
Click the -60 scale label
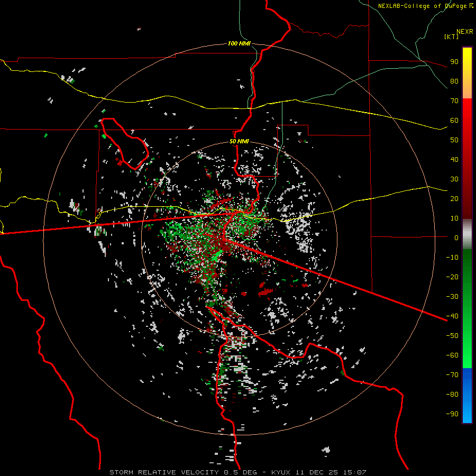coord(452,355)
